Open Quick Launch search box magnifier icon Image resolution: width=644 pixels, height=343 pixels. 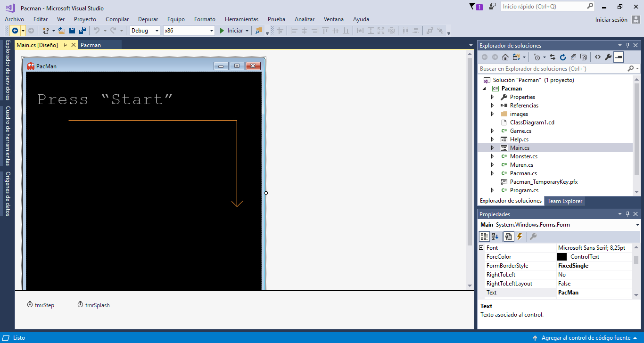click(590, 6)
